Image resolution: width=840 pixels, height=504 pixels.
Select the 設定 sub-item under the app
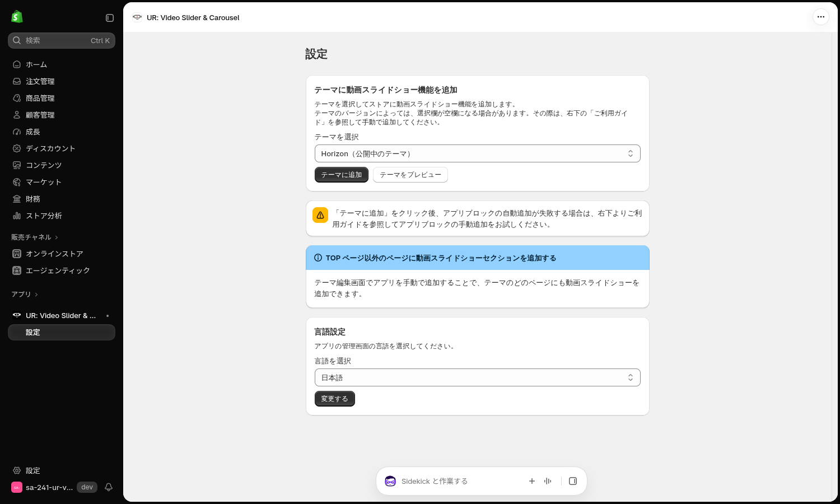pos(62,332)
